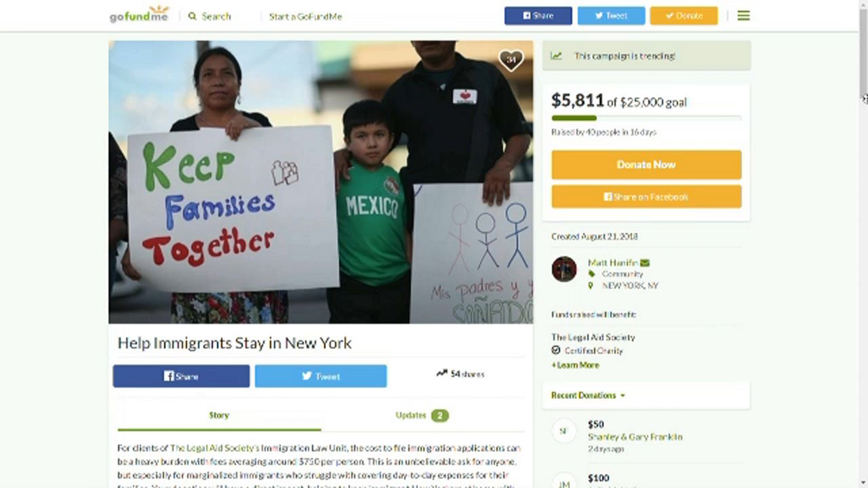The image size is (868, 488).
Task: Click the header Donate button
Action: tap(684, 16)
